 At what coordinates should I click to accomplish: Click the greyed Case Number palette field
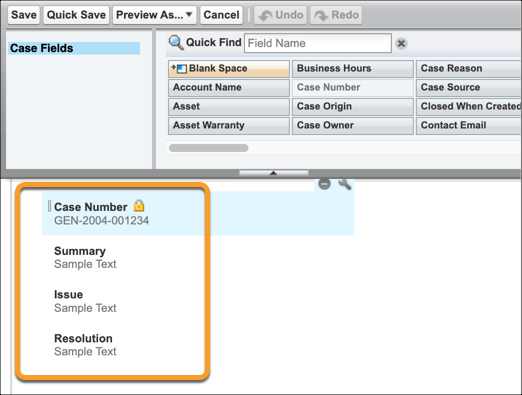tap(353, 88)
